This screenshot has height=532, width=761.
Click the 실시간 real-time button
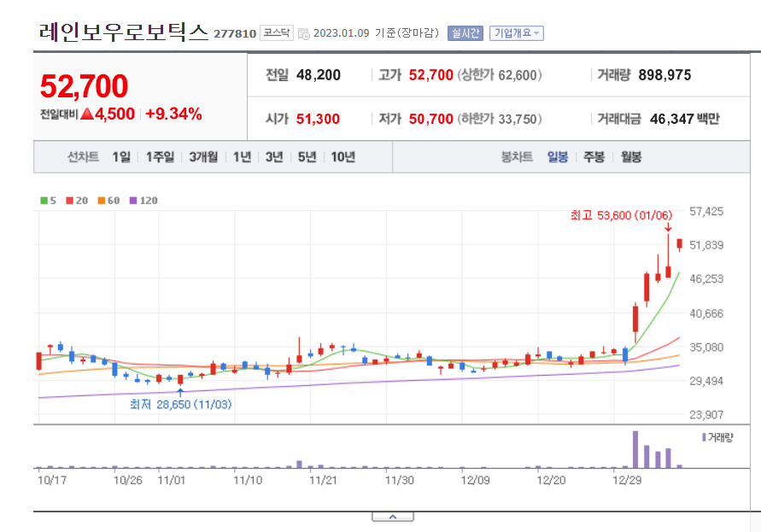pyautogui.click(x=465, y=33)
